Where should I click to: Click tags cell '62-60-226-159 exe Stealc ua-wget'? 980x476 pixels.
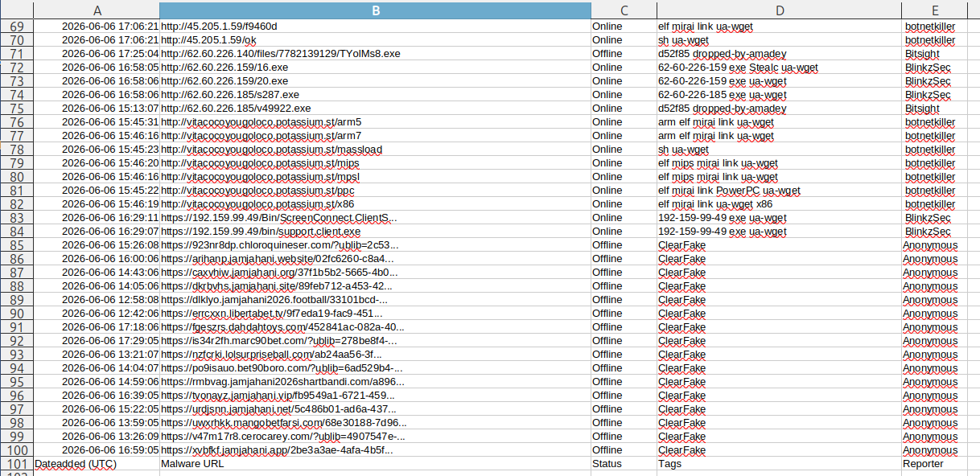pyautogui.click(x=778, y=68)
